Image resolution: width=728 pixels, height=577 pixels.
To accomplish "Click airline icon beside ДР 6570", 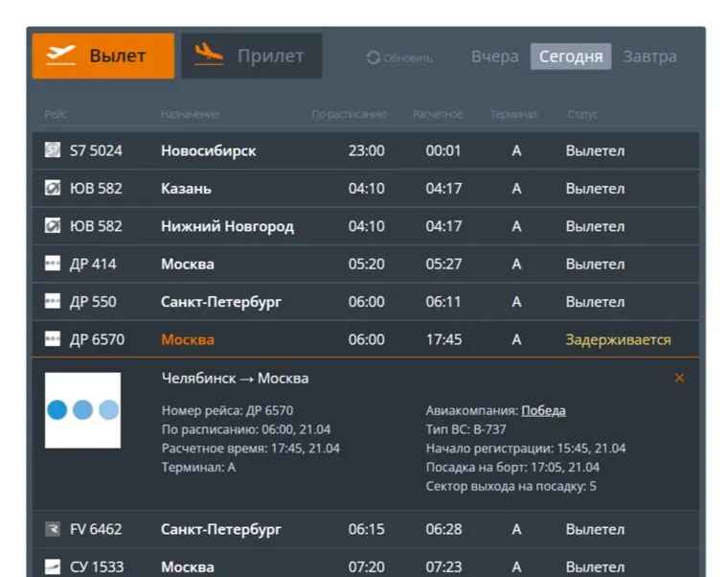I will pyautogui.click(x=53, y=339).
